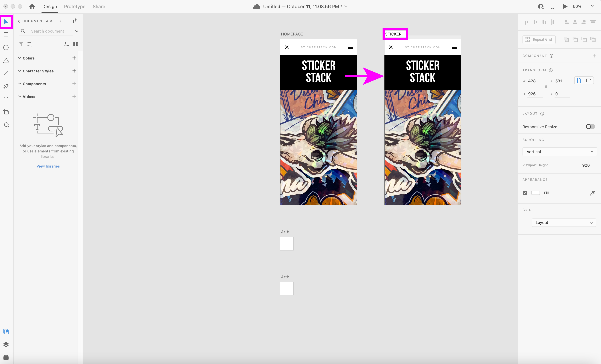This screenshot has width=601, height=364.
Task: Click the Repeat Grid button
Action: coord(539,39)
